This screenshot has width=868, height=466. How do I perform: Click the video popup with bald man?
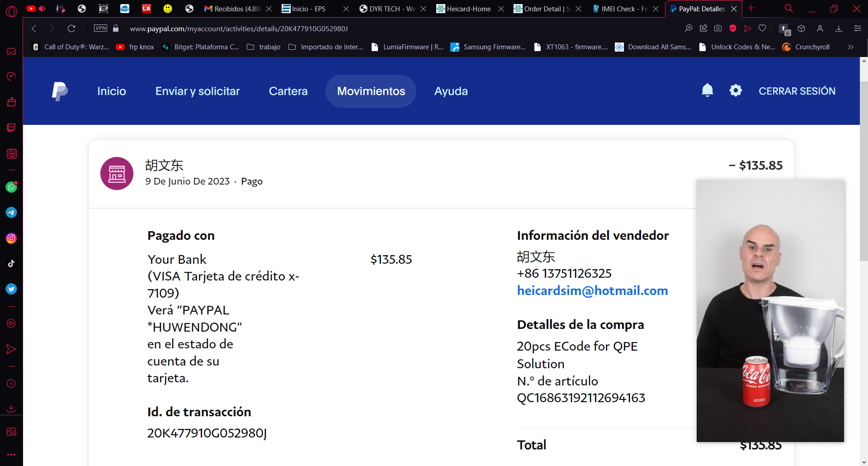(770, 311)
